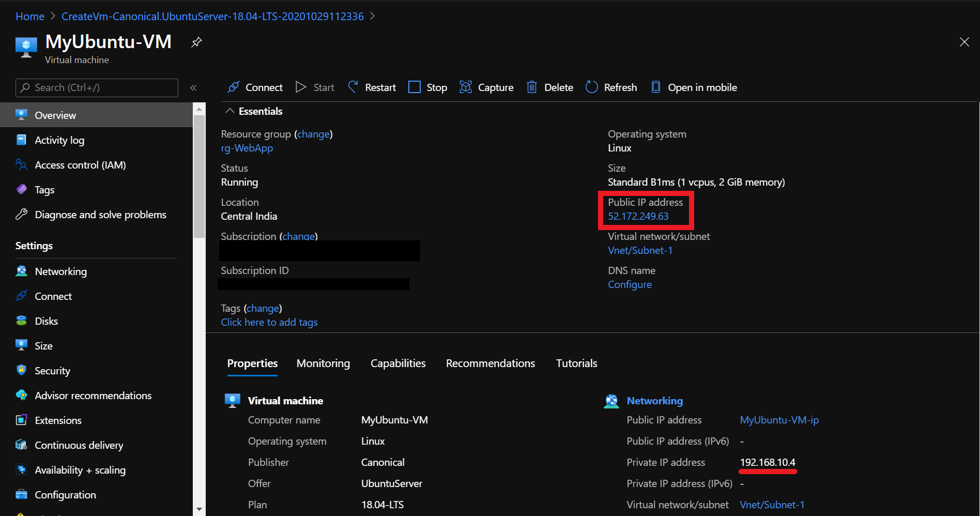Click here to add tags link
The height and width of the screenshot is (516, 980).
(x=269, y=322)
